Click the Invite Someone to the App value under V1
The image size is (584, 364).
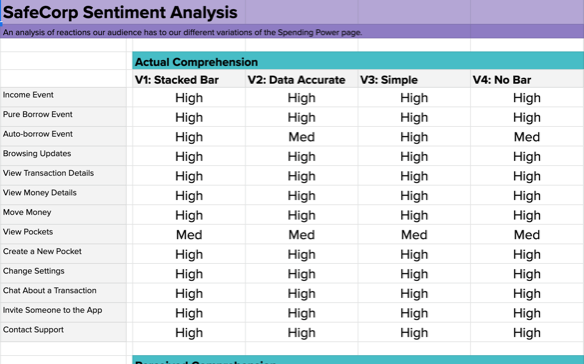tap(189, 313)
